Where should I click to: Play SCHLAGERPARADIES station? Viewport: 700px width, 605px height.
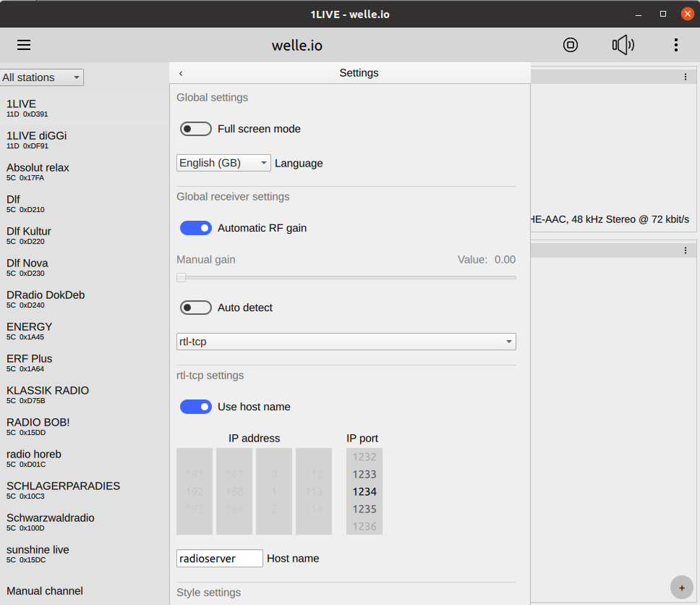(85, 491)
